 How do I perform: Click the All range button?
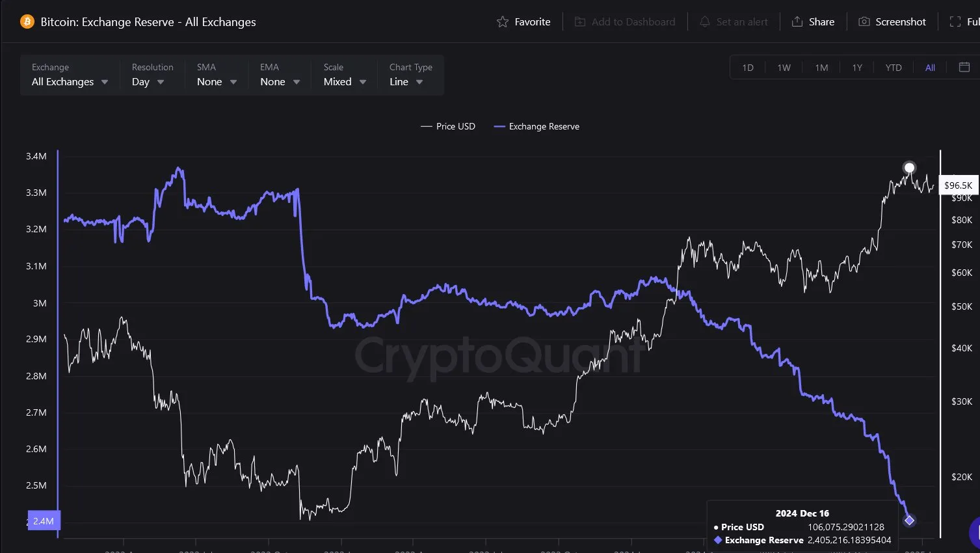(929, 67)
